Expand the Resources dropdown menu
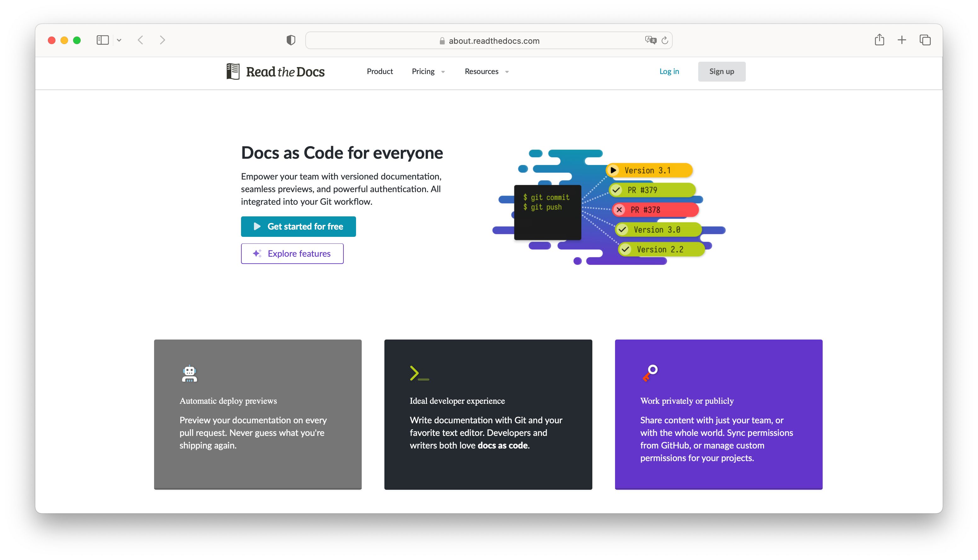978x560 pixels. coord(486,71)
